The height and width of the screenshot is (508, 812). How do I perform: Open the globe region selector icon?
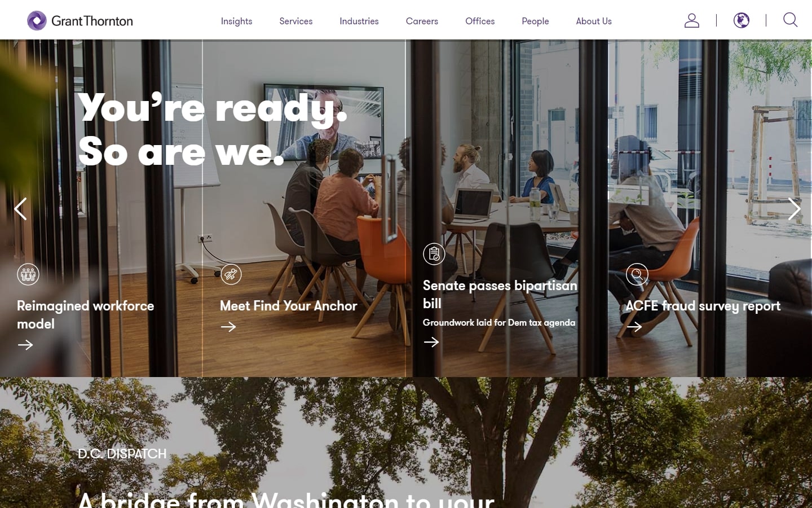coord(742,21)
